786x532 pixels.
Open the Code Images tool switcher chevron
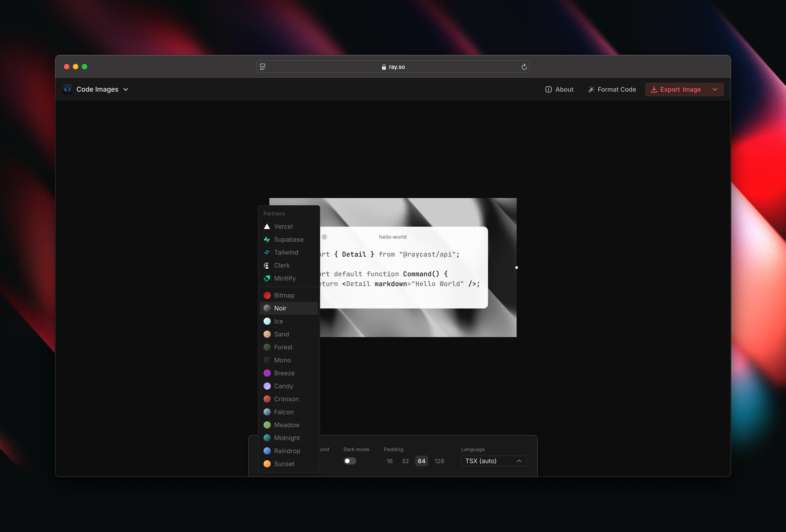pyautogui.click(x=126, y=89)
